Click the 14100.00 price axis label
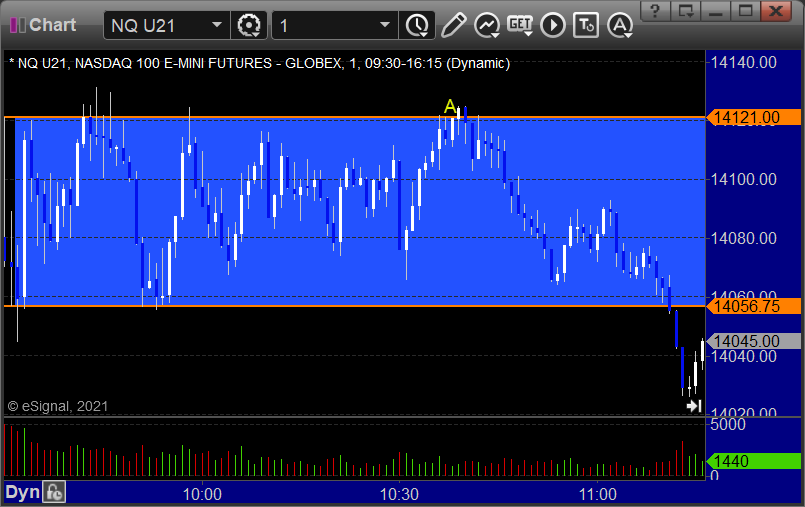805x507 pixels. [744, 180]
